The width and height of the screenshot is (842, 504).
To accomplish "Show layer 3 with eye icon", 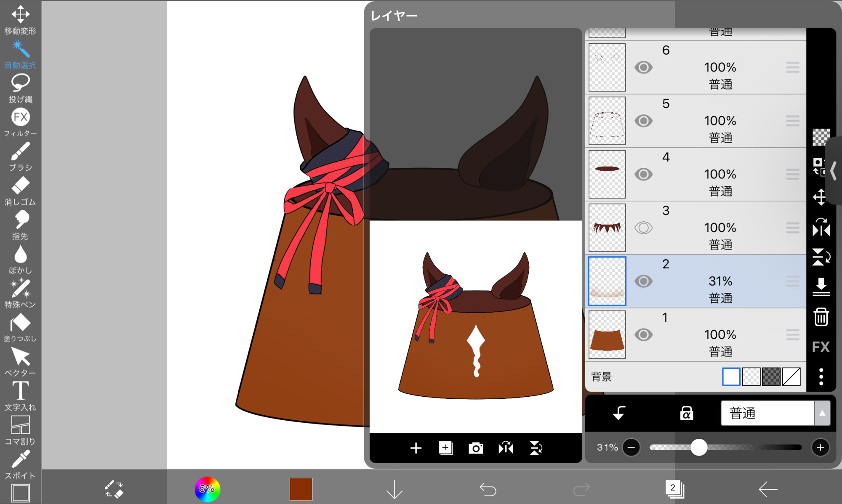I will click(643, 228).
